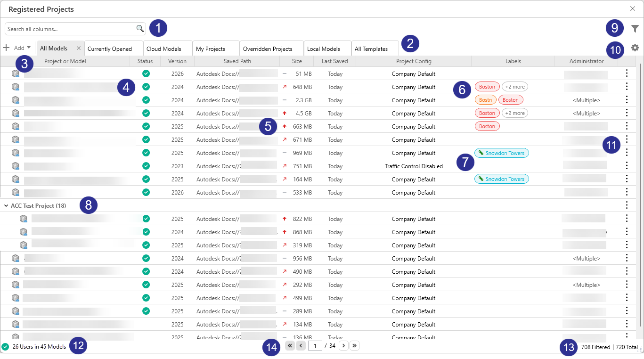Click the model cube icon in the 292 MB row

pos(16,285)
